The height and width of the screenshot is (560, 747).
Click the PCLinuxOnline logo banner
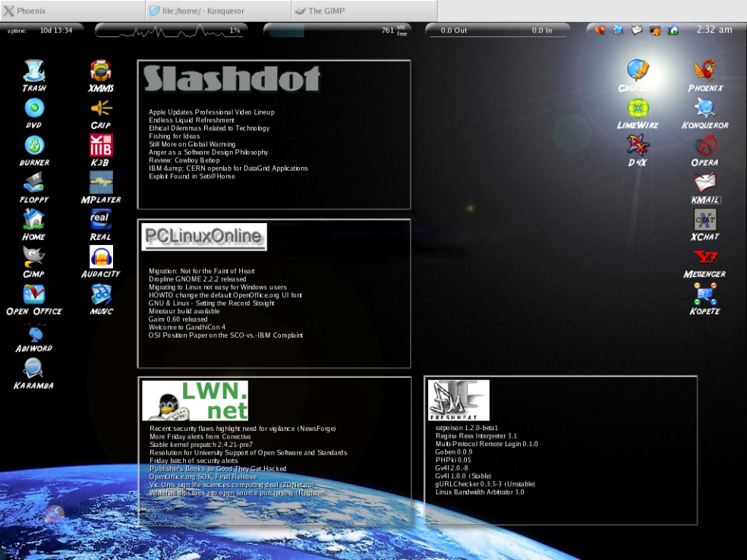[204, 237]
